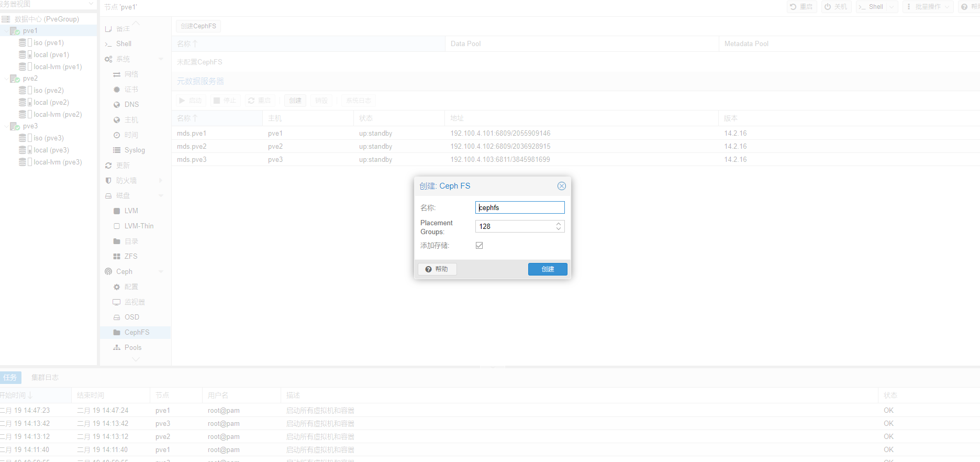The image size is (980, 462).
Task: Click the Ceph FS name input field
Action: [x=520, y=207]
